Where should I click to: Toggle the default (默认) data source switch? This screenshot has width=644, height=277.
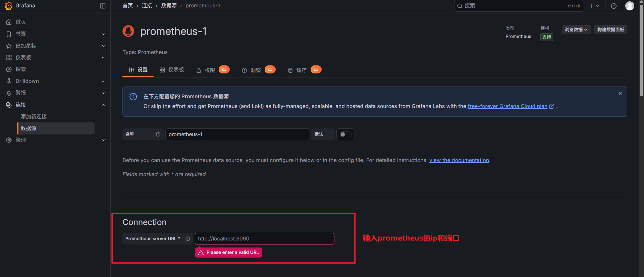345,134
